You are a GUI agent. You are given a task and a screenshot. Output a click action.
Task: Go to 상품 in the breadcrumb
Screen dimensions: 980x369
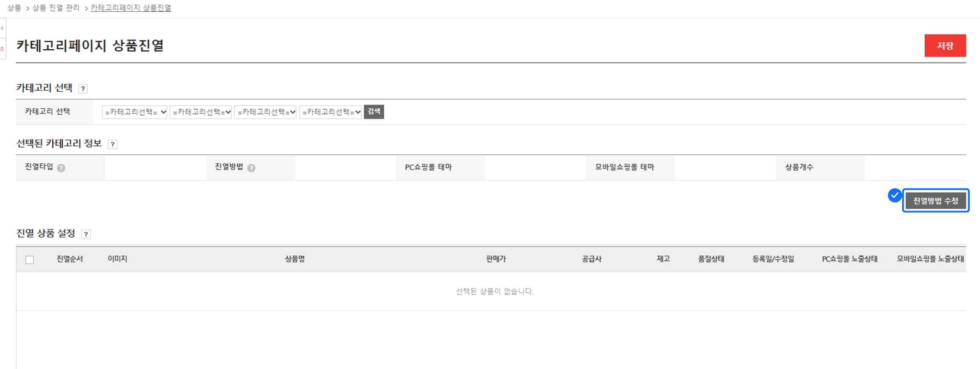pyautogui.click(x=14, y=8)
